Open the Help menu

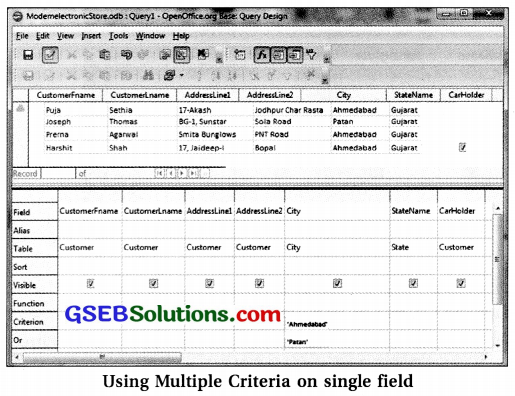[x=181, y=36]
